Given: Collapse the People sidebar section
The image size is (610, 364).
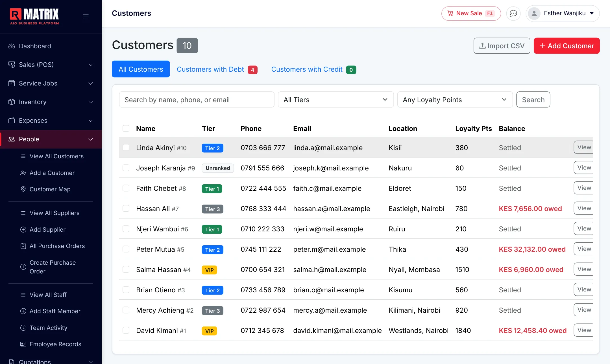Looking at the screenshot, I should point(51,139).
